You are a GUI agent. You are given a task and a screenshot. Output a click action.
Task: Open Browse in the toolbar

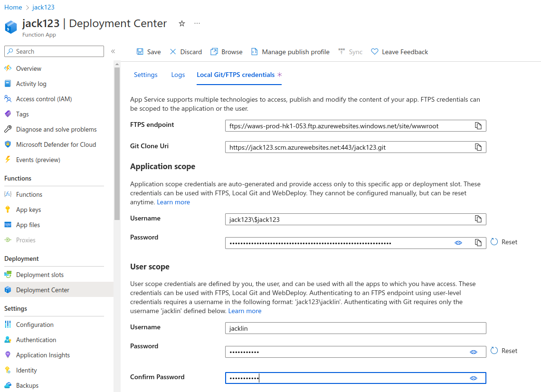[x=227, y=52]
